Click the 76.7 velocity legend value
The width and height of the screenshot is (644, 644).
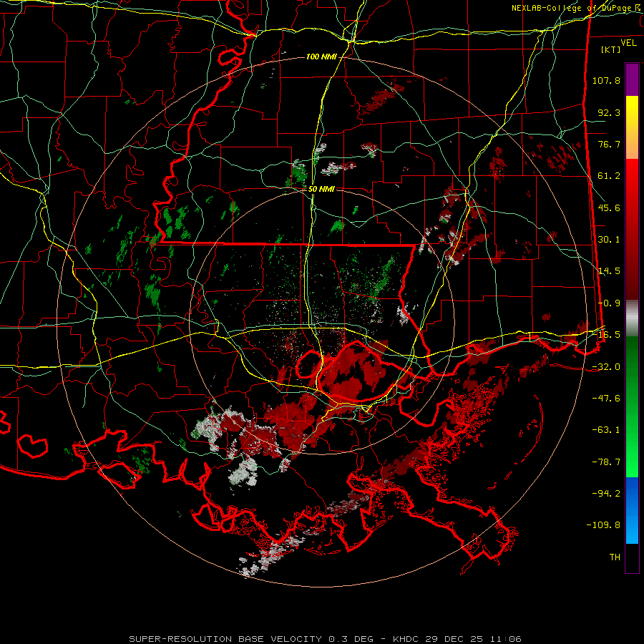[609, 144]
